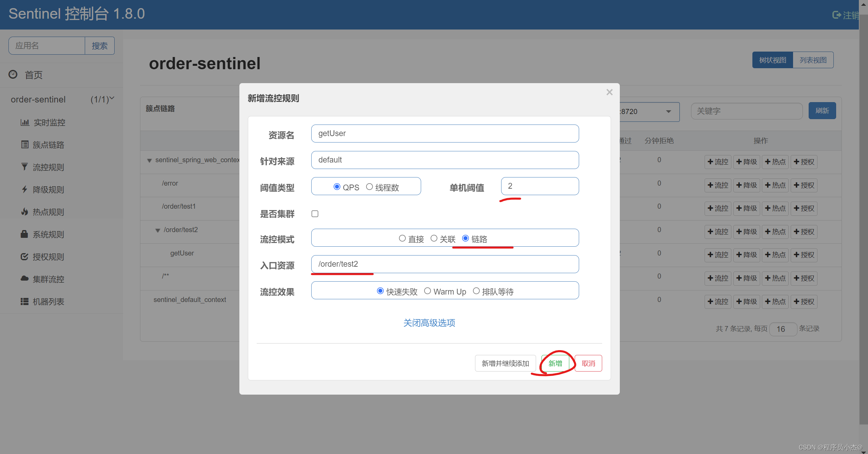Click the 流控规则 filter funnel icon

click(24, 167)
